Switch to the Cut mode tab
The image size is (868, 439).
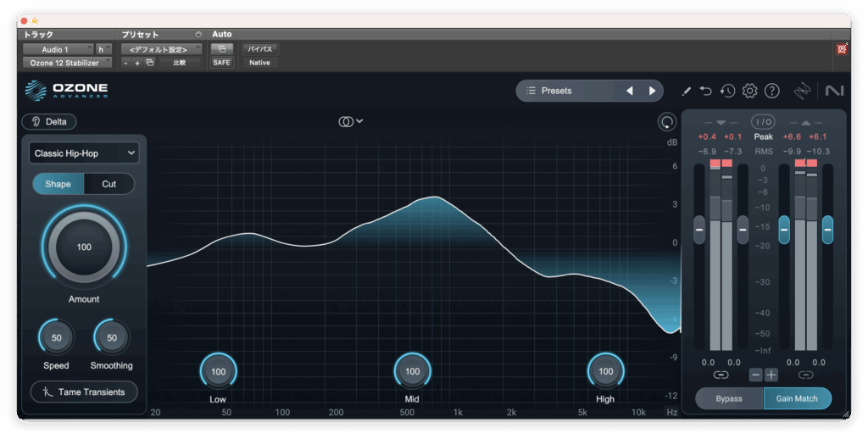[x=109, y=184]
